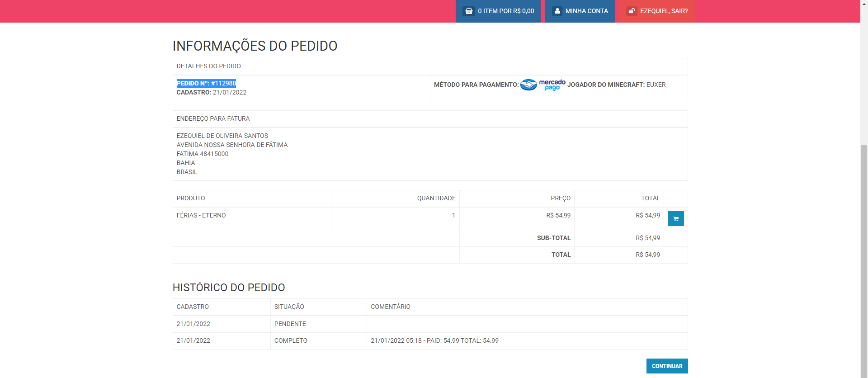Viewport: 868px width, 378px height.
Task: Log out via Ezequiel, Sair? button
Action: [657, 11]
